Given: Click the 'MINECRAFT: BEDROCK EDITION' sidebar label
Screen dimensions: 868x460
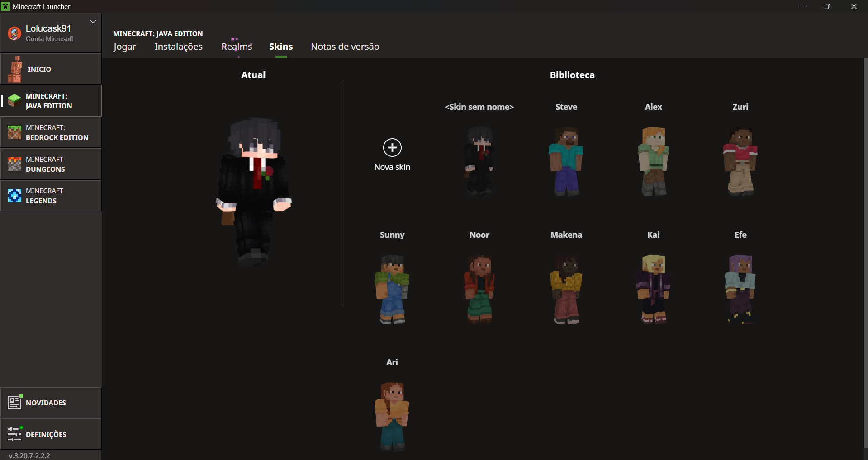Looking at the screenshot, I should (x=57, y=132).
